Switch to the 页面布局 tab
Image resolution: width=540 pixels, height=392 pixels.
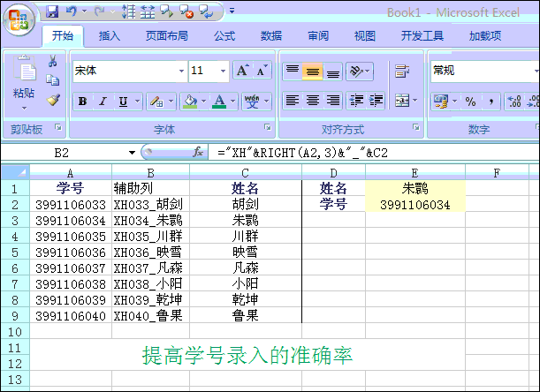[x=167, y=36]
